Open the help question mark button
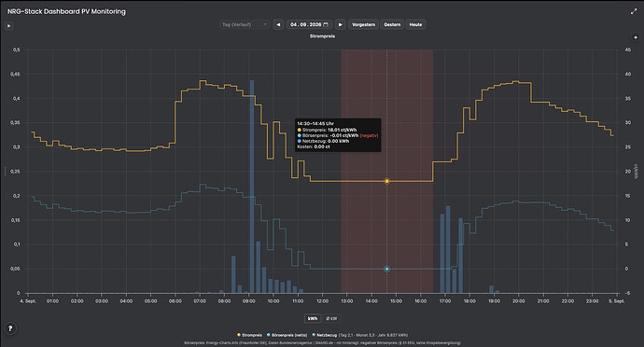644x347 pixels. [10, 328]
